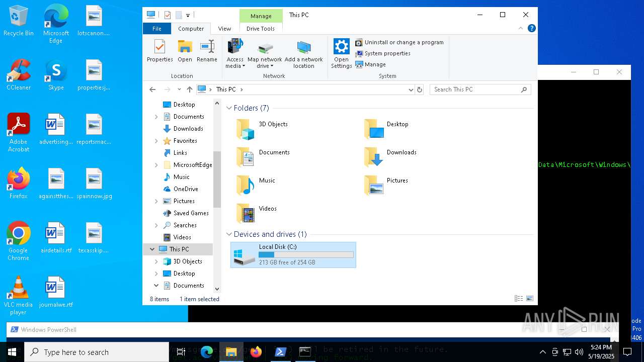644x362 pixels.
Task: Switch to the View ribbon tab
Action: 224,29
